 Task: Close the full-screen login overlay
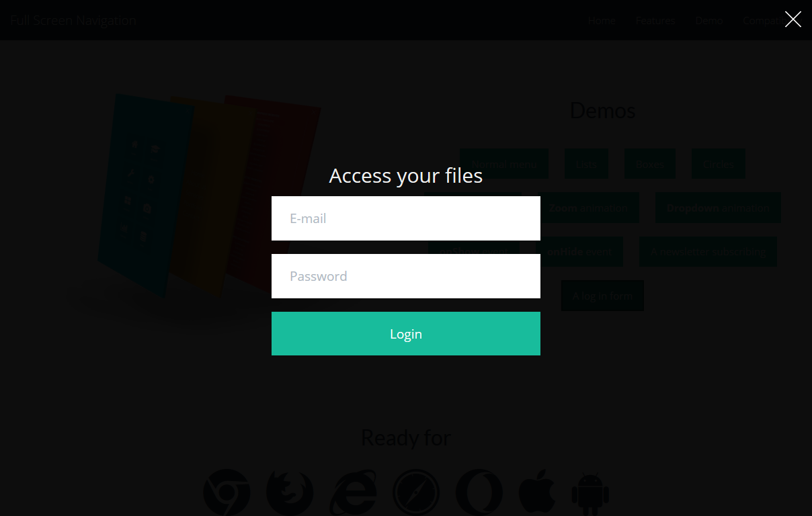tap(793, 19)
